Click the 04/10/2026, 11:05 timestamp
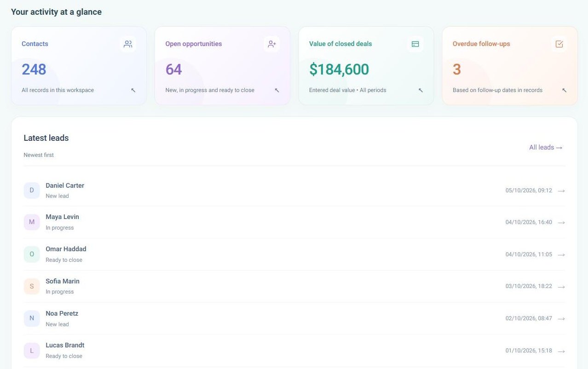Image resolution: width=588 pixels, height=369 pixels. (x=529, y=254)
